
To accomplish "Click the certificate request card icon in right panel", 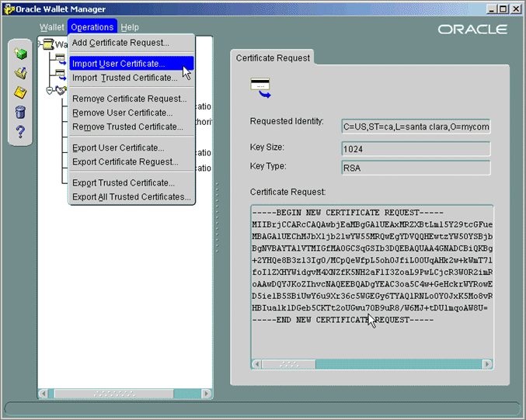I will click(260, 88).
